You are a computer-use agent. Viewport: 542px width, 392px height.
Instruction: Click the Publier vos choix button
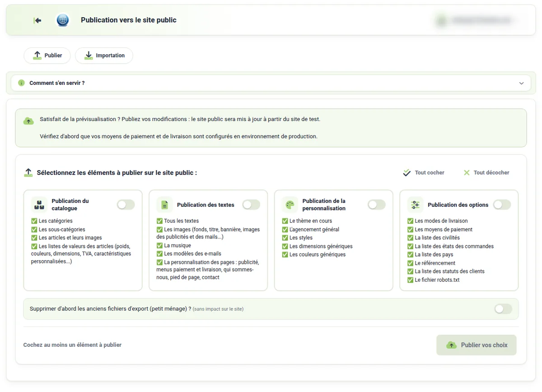(x=477, y=345)
